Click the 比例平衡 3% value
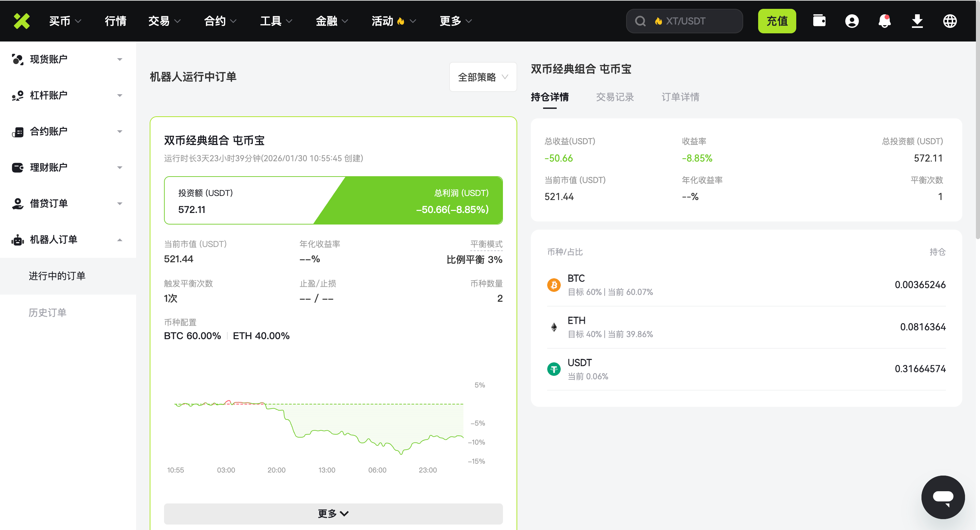The height and width of the screenshot is (530, 980). (474, 260)
